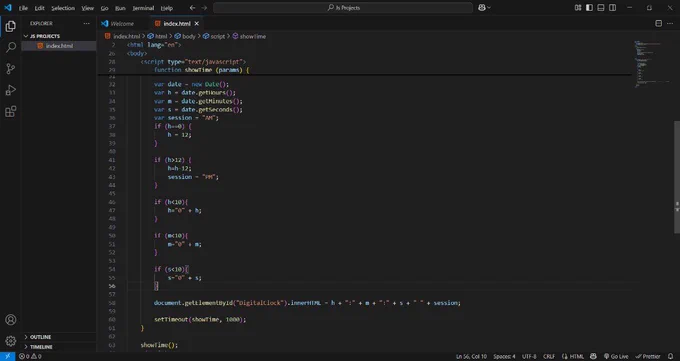
Task: Toggle the primary side bar
Action: [589, 7]
